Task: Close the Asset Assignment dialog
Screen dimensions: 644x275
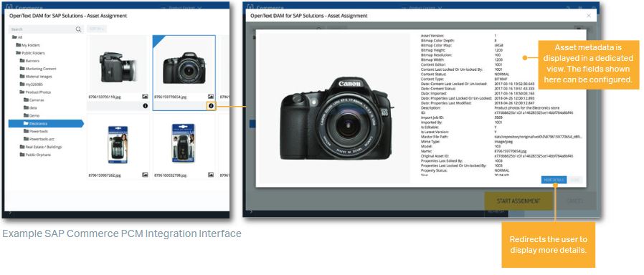Action: [589, 16]
